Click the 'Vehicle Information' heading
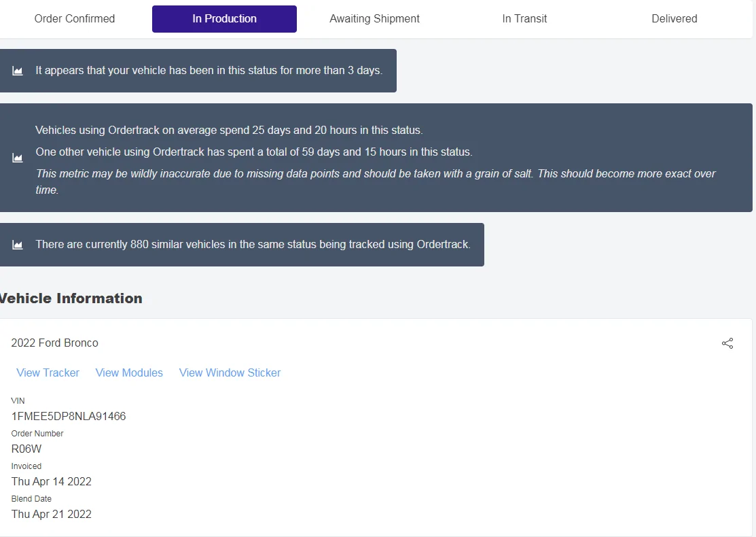Viewport: 756px width, 537px height. [71, 298]
